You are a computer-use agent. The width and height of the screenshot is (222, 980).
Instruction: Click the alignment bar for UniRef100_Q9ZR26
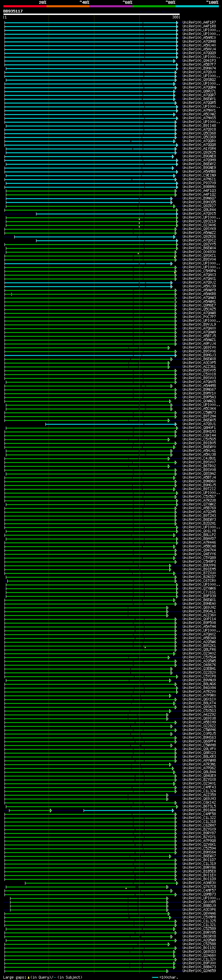coord(96,237)
